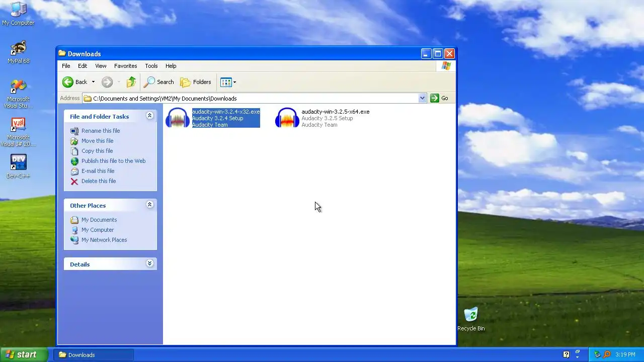644x362 pixels.
Task: Select MyPal 68 desktop icon
Action: click(18, 52)
